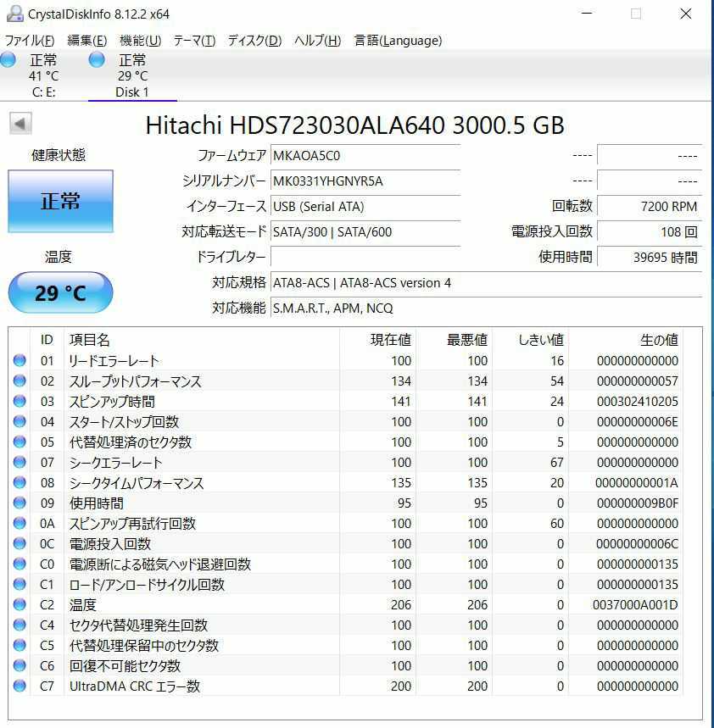Click the 7200 RPM rotation value
The image size is (714, 728).
650,206
